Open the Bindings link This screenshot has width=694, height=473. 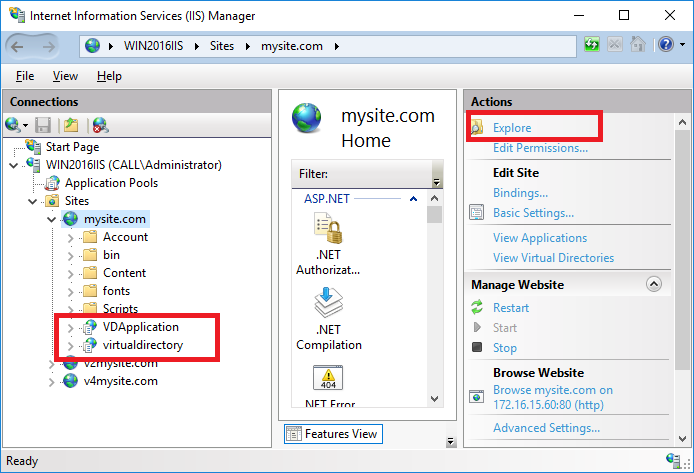click(x=520, y=192)
